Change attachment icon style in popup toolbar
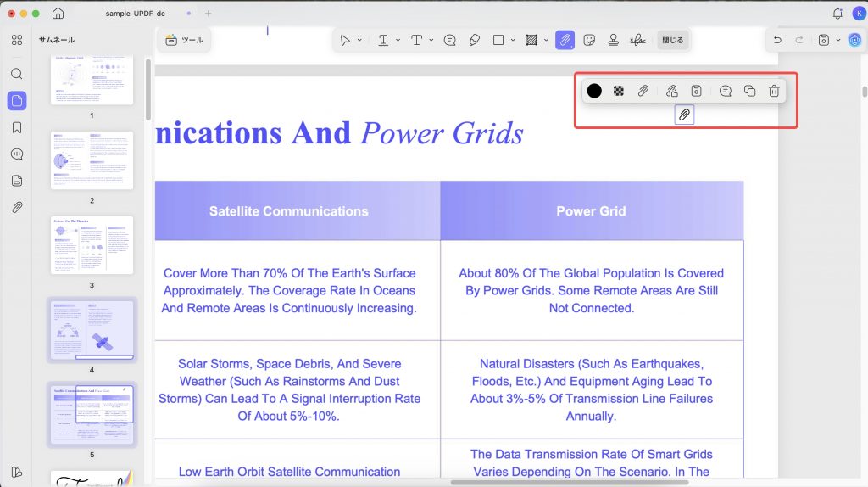Image resolution: width=868 pixels, height=487 pixels. pyautogui.click(x=643, y=91)
